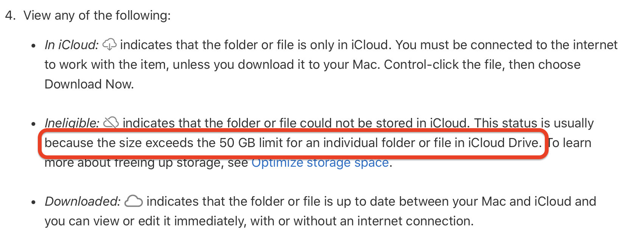Click the In iCloud download cloud icon
This screenshot has height=245, width=644.
(110, 45)
